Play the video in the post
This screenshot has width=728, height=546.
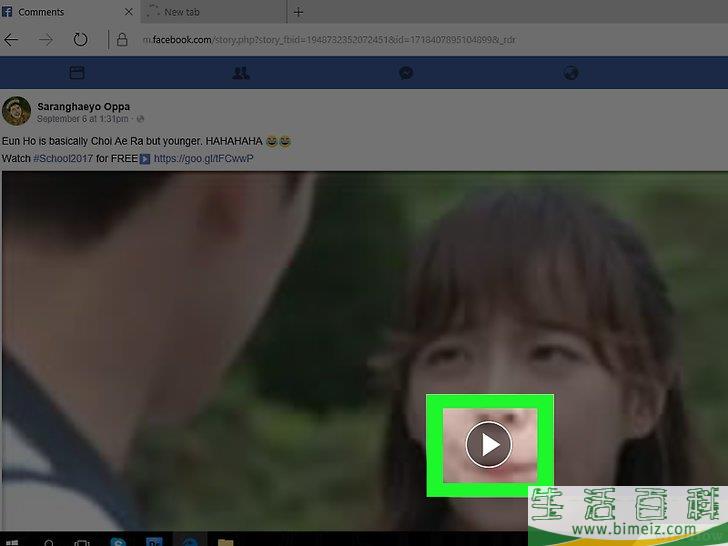488,444
